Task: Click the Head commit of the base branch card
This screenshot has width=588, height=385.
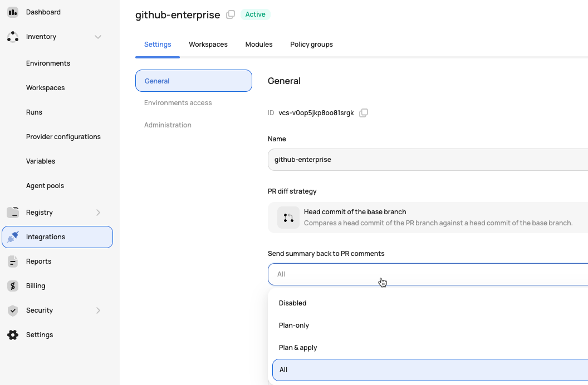Action: tap(428, 218)
